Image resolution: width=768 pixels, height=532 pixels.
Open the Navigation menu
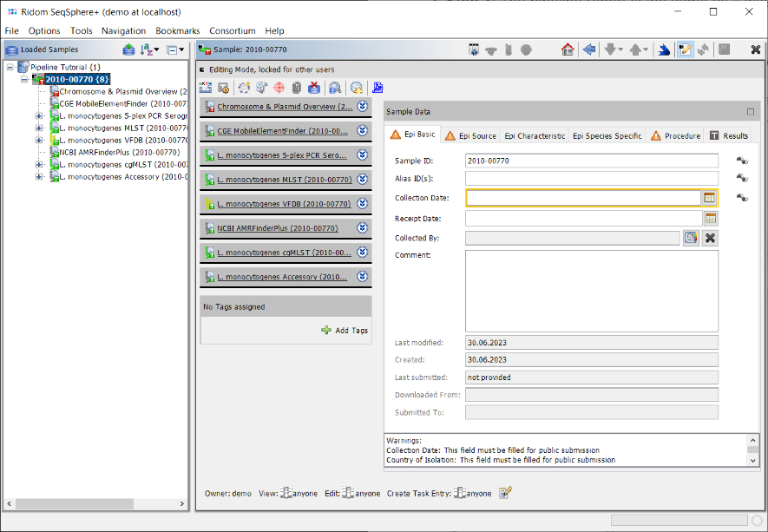click(123, 30)
